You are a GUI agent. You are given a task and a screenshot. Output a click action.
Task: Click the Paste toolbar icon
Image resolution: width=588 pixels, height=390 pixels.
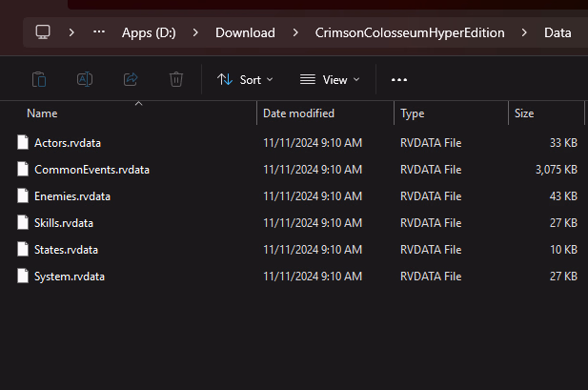(x=39, y=79)
